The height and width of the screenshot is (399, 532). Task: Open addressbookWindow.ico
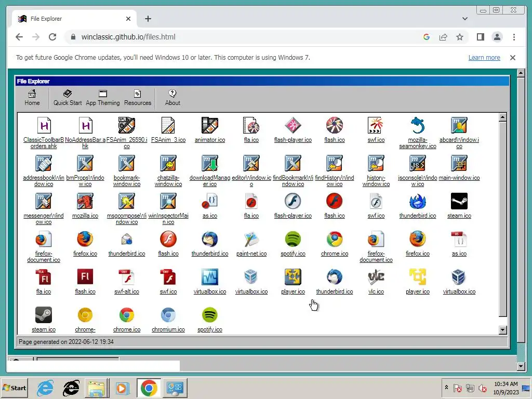pos(44,171)
